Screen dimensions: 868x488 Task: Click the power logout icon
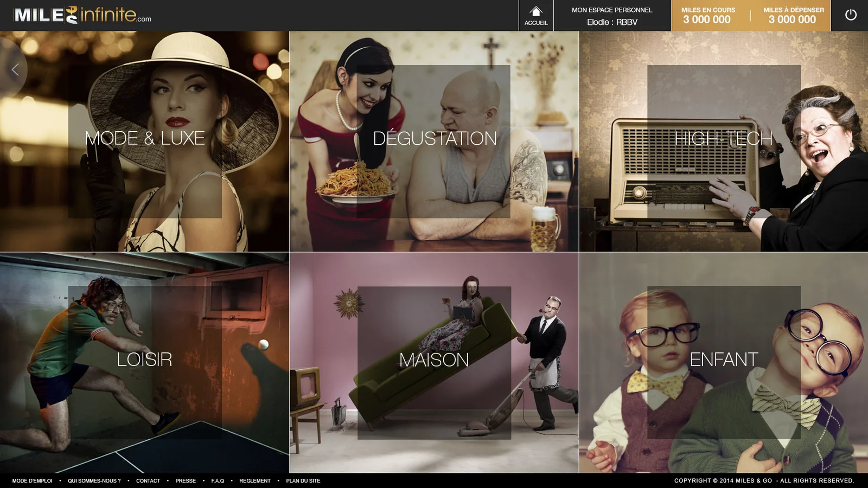[850, 15]
